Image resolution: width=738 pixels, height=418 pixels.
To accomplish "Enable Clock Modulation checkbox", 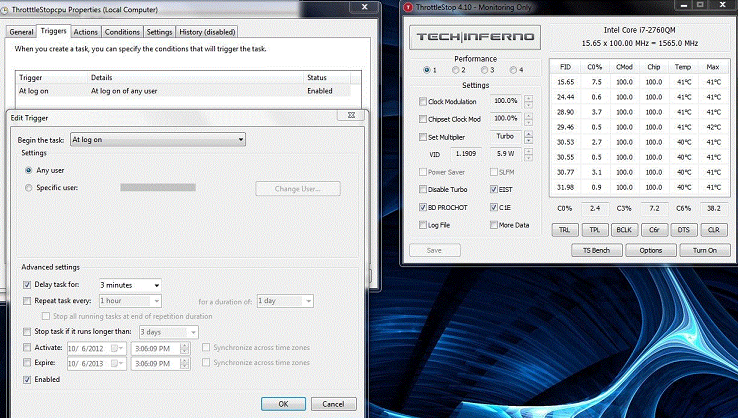I will [x=423, y=101].
